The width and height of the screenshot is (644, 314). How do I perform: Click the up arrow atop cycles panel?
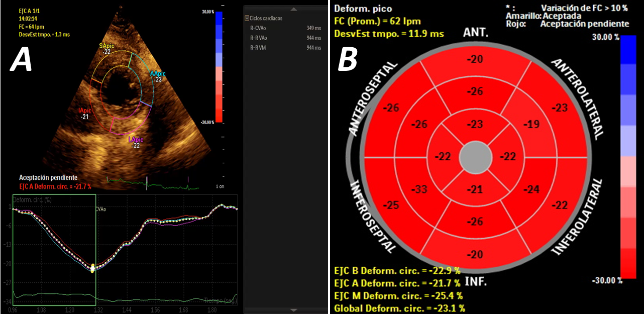click(x=294, y=9)
